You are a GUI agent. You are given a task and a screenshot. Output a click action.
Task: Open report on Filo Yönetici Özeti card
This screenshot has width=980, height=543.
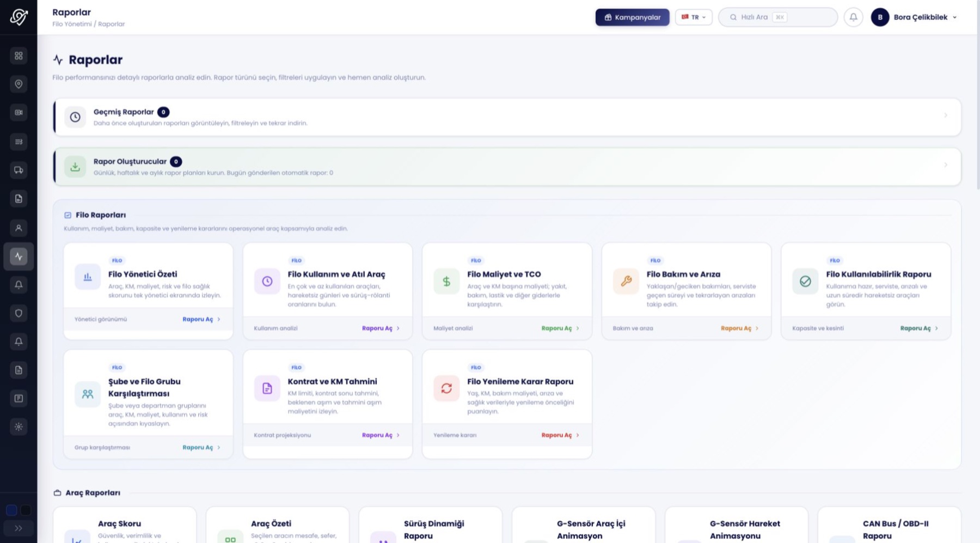201,319
